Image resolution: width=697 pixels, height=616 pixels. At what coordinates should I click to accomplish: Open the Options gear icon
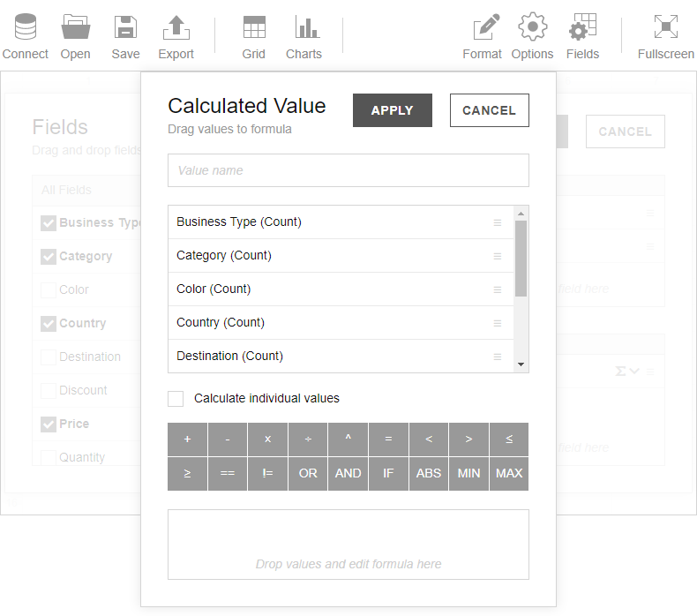coord(532,27)
